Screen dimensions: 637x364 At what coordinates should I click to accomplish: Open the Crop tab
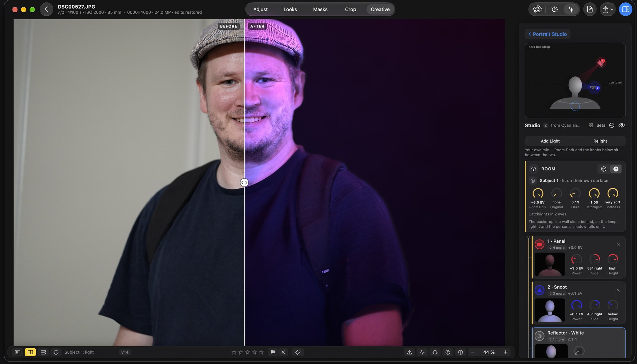tap(350, 9)
